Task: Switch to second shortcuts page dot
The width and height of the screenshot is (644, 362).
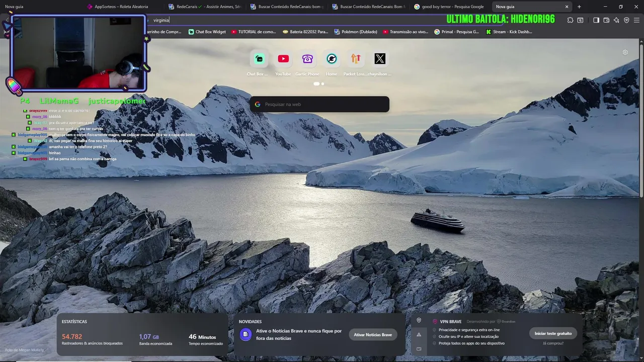Action: 323,83
